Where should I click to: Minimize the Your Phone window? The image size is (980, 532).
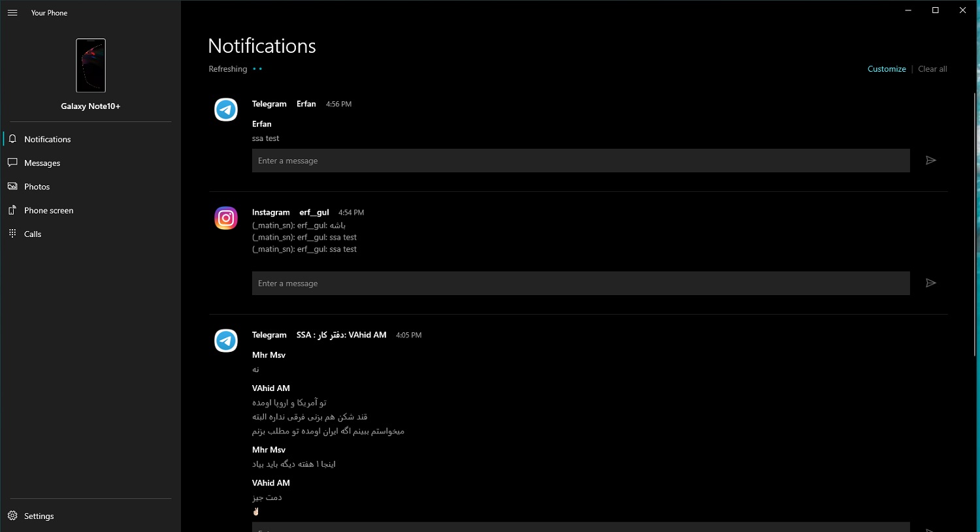pos(908,10)
